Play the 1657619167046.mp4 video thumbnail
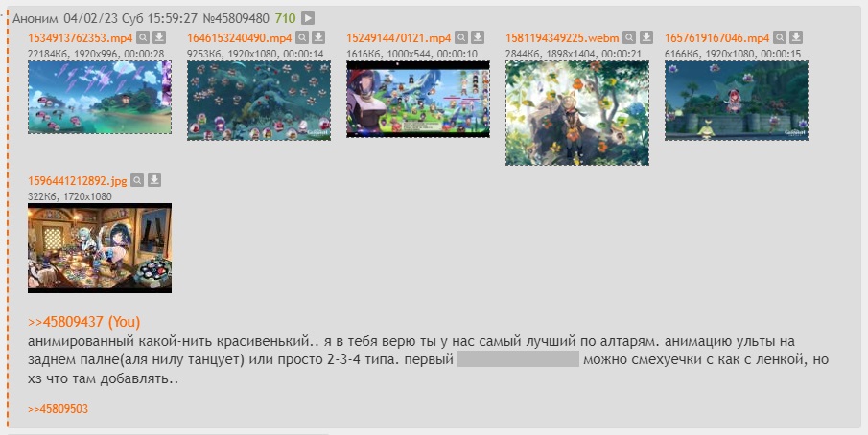868x435 pixels. pos(737,101)
